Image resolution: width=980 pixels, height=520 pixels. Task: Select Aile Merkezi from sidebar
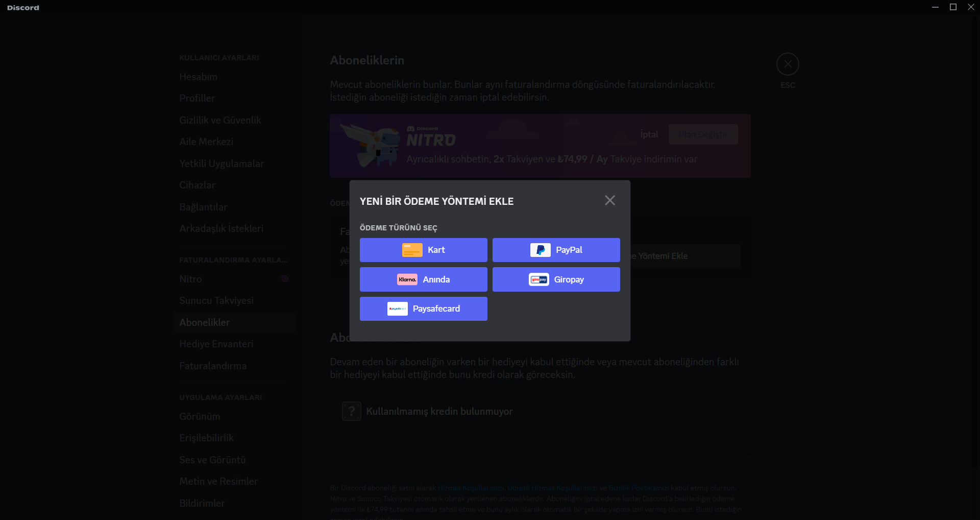coord(234,141)
